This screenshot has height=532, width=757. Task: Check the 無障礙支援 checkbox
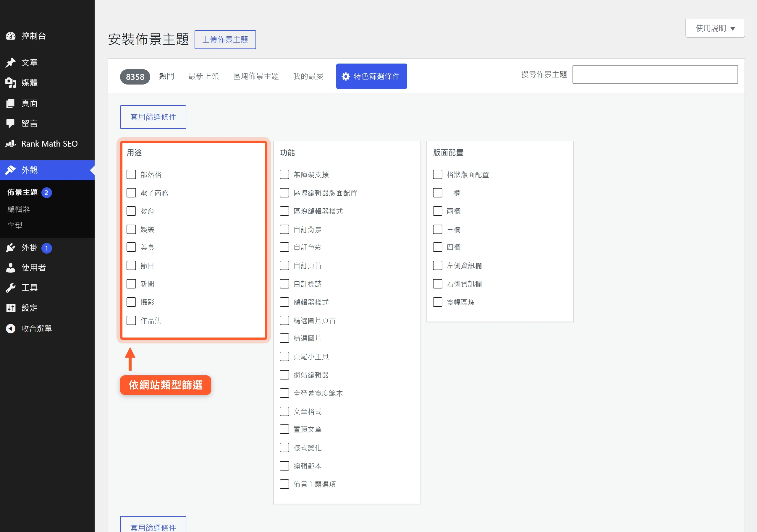coord(284,174)
